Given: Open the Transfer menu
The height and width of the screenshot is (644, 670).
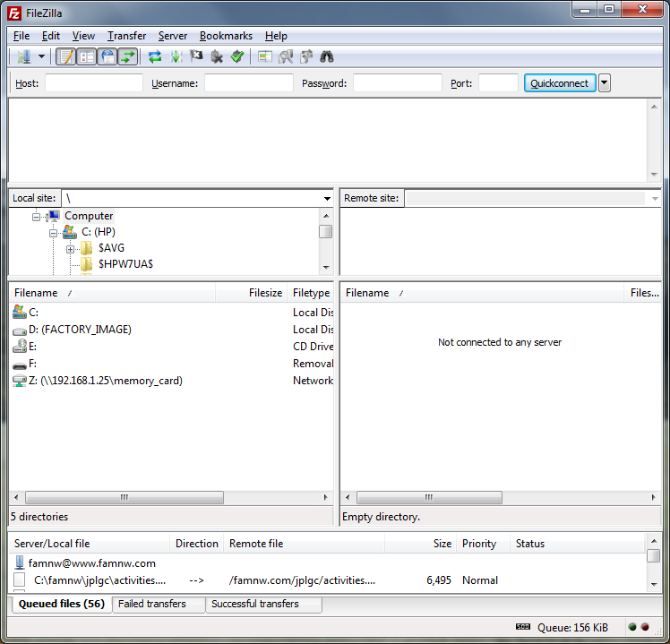Looking at the screenshot, I should coord(126,36).
